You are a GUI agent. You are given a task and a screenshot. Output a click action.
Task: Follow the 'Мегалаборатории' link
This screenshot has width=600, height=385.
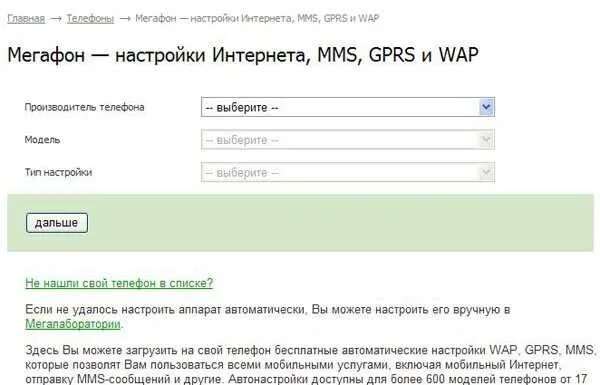pyautogui.click(x=73, y=324)
